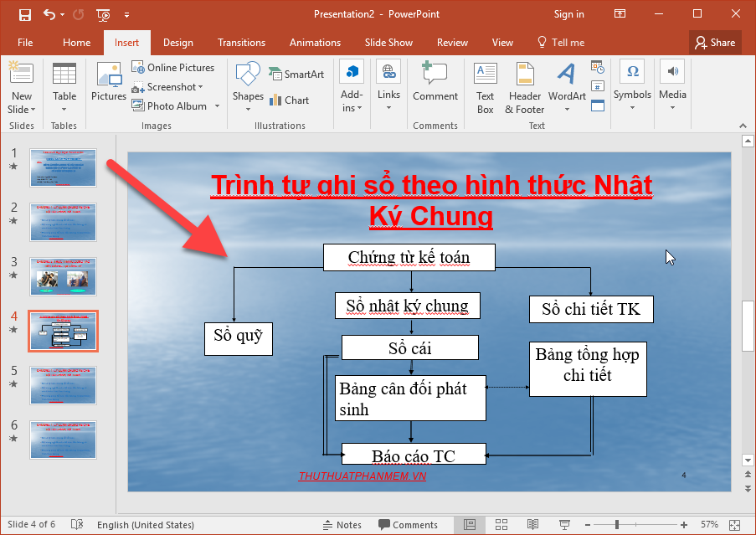Switch to Reading View
Screen dimensions: 756x535
click(533, 524)
